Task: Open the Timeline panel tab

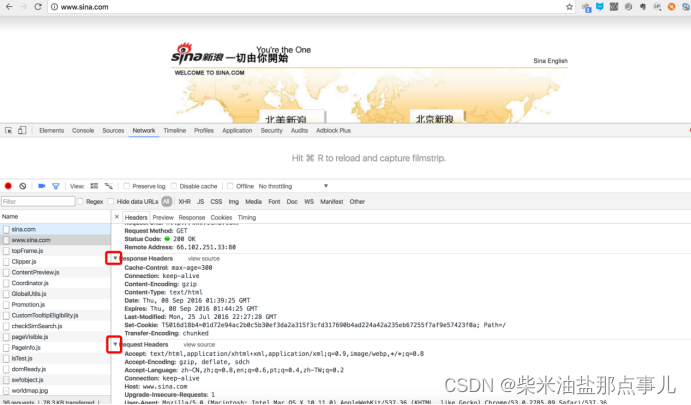Action: click(175, 130)
